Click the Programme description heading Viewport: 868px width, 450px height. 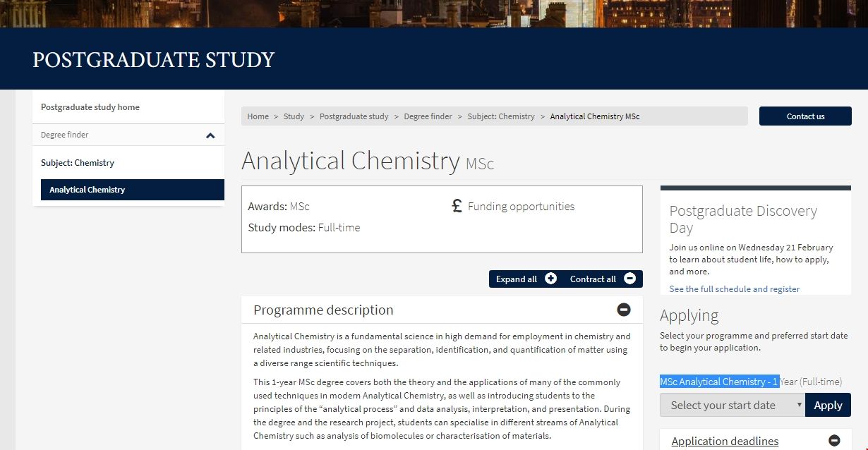click(323, 310)
